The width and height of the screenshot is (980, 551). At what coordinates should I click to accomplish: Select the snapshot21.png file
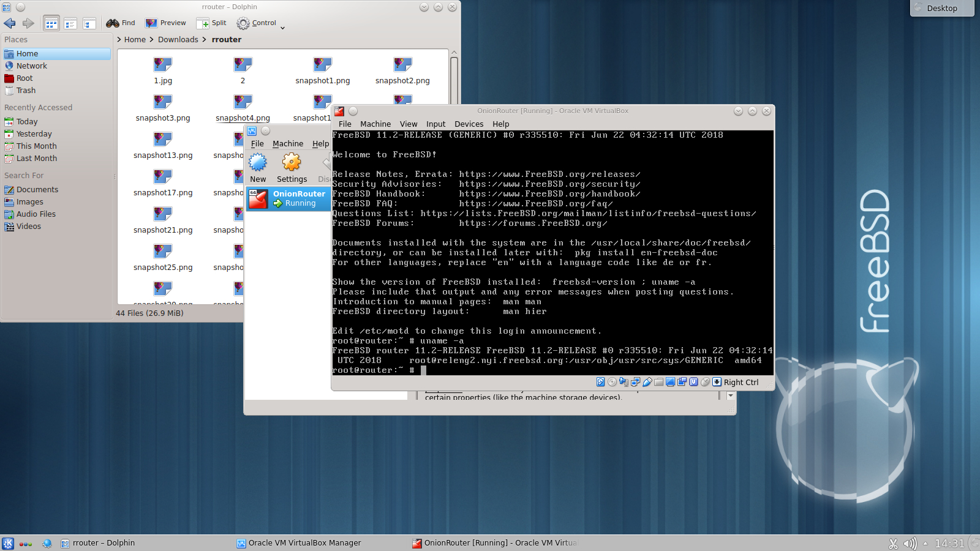(163, 220)
